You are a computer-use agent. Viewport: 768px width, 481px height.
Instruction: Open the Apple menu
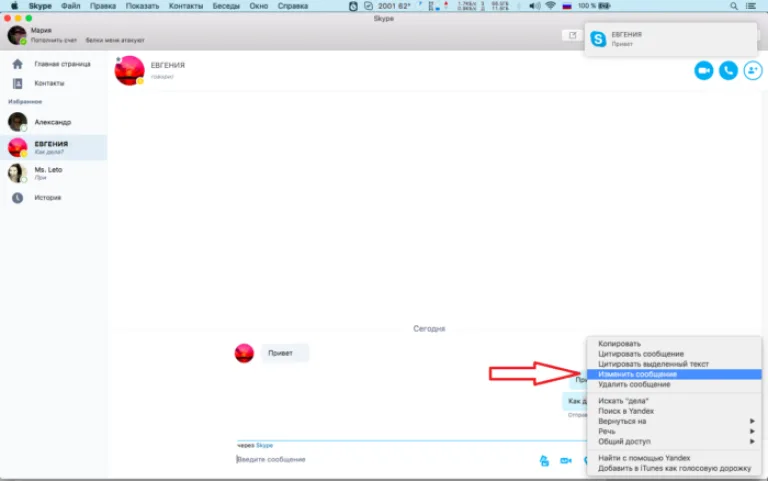click(14, 6)
